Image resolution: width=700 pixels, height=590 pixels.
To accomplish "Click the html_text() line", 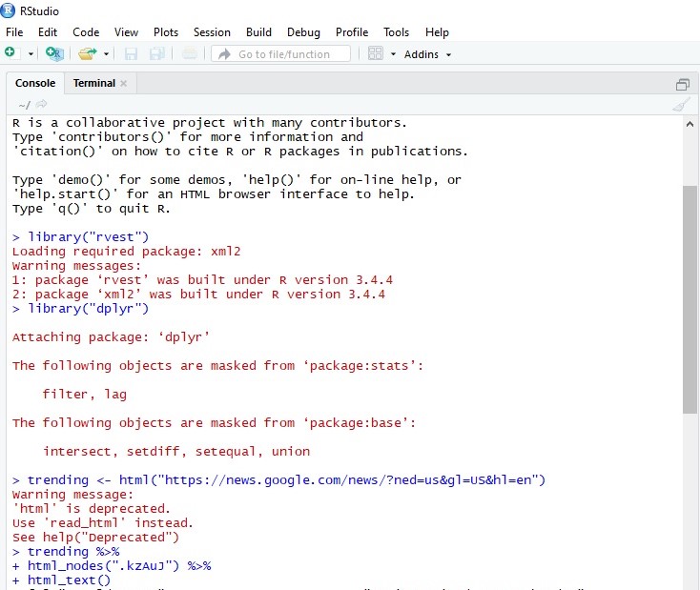I will click(61, 580).
